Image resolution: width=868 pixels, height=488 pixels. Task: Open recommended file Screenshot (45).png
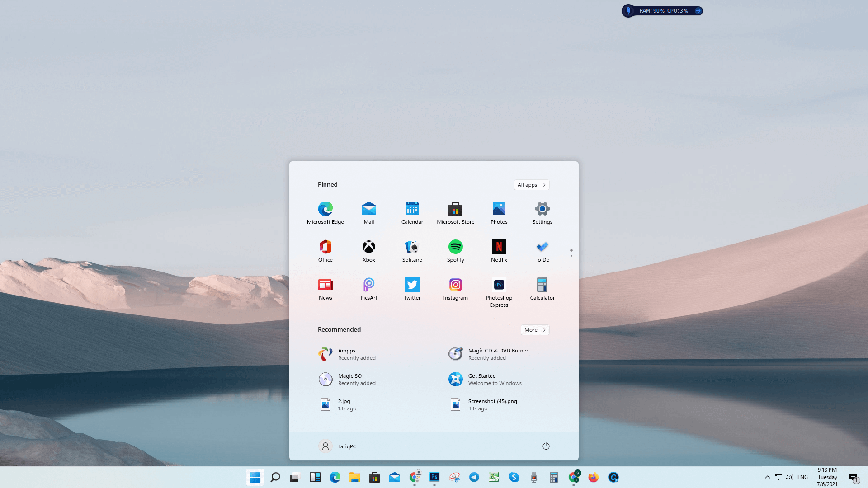click(x=493, y=404)
